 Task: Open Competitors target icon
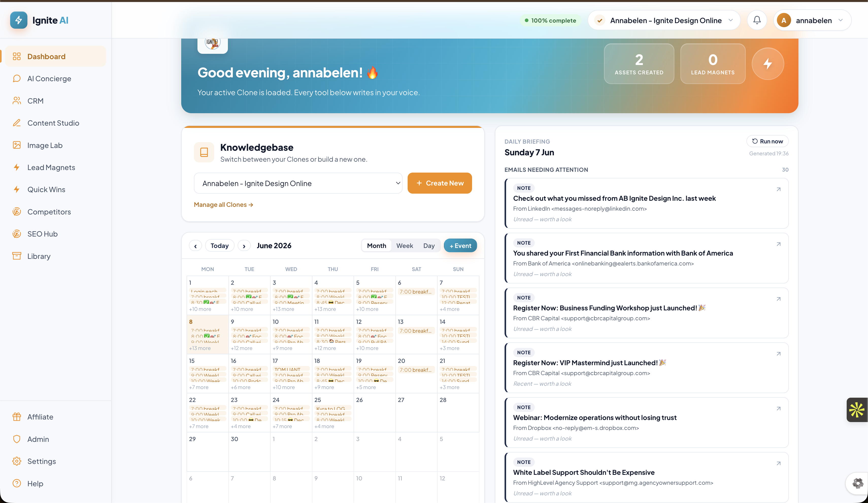[x=16, y=212]
